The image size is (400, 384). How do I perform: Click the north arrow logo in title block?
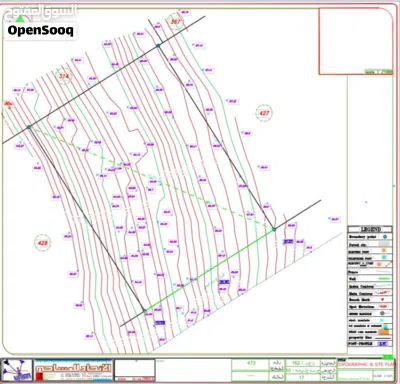17,370
